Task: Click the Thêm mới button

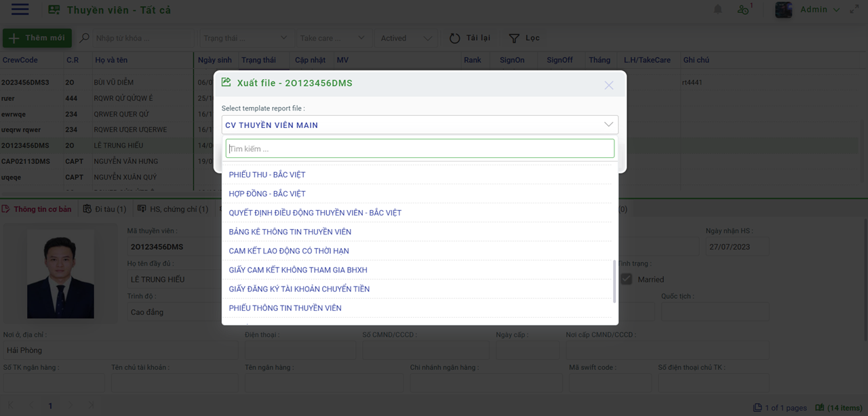Action: click(x=37, y=38)
